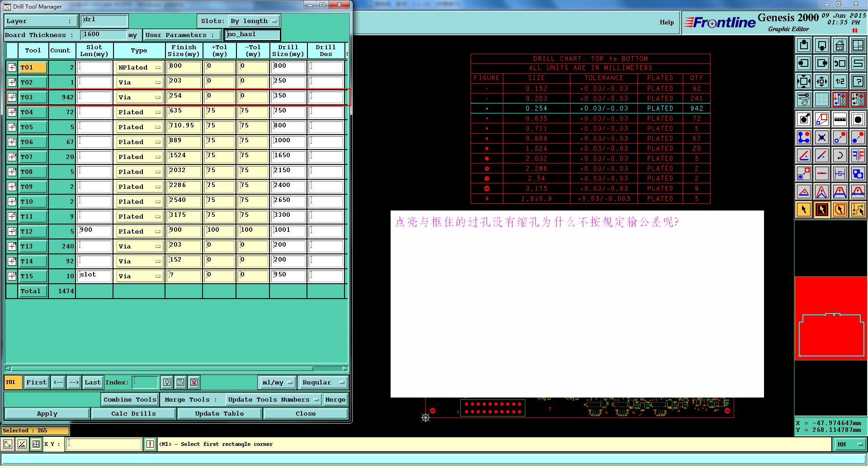Select the curved arrow rotate tool
This screenshot has width=868, height=468.
pyautogui.click(x=840, y=155)
